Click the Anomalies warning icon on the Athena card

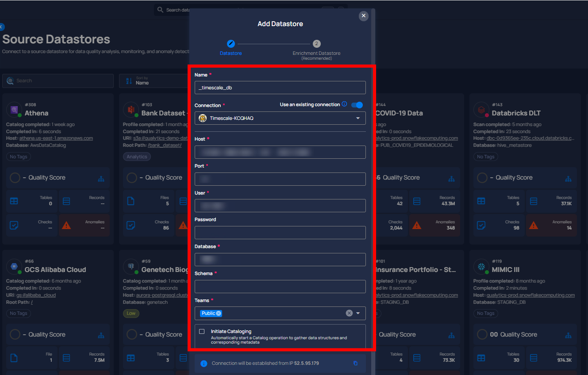click(x=66, y=226)
